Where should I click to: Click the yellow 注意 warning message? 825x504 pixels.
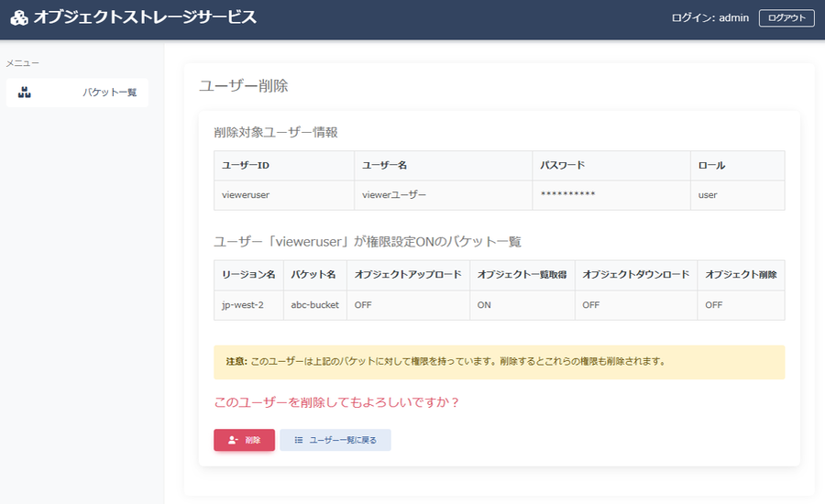coord(500,362)
